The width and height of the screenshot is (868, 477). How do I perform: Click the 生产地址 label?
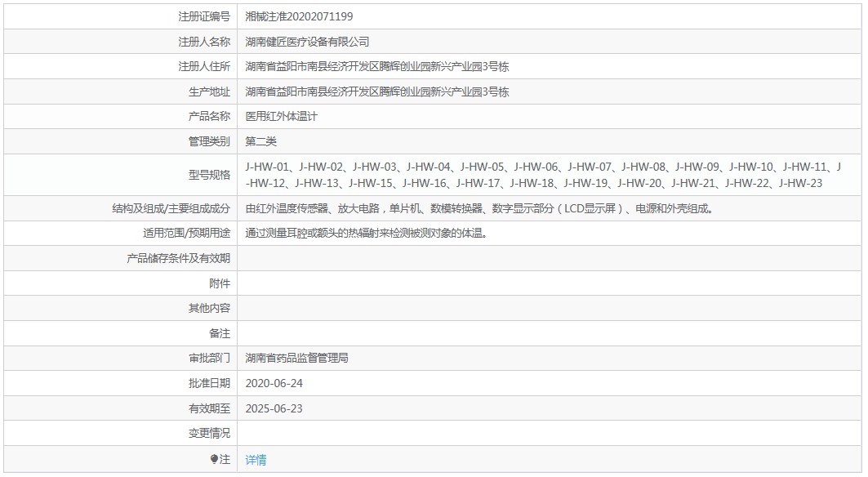(209, 92)
